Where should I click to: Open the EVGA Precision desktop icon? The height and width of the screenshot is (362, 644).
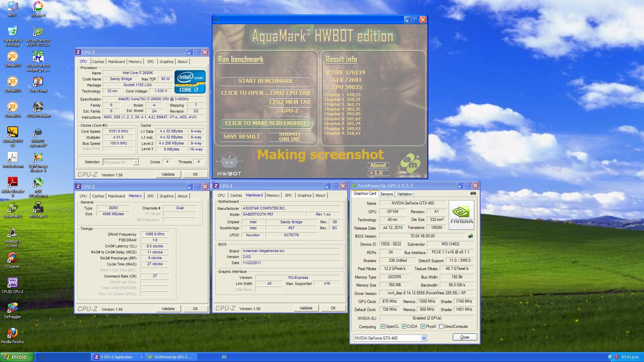(38, 110)
